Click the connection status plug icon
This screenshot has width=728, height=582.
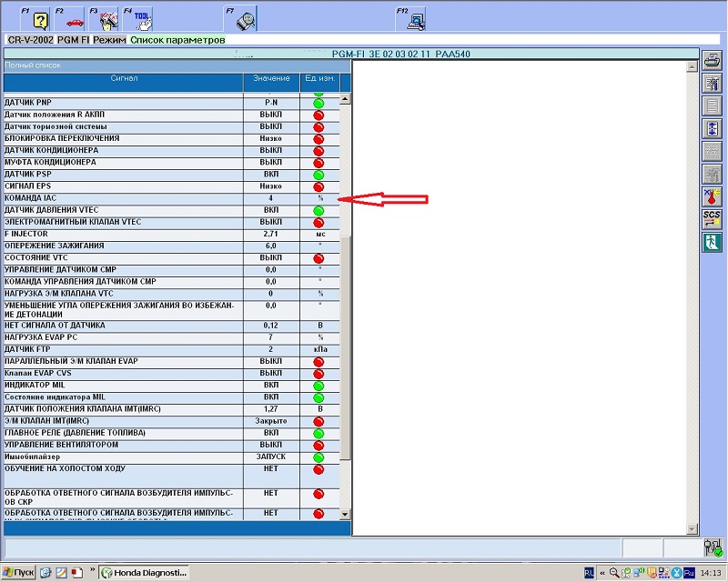[713, 547]
